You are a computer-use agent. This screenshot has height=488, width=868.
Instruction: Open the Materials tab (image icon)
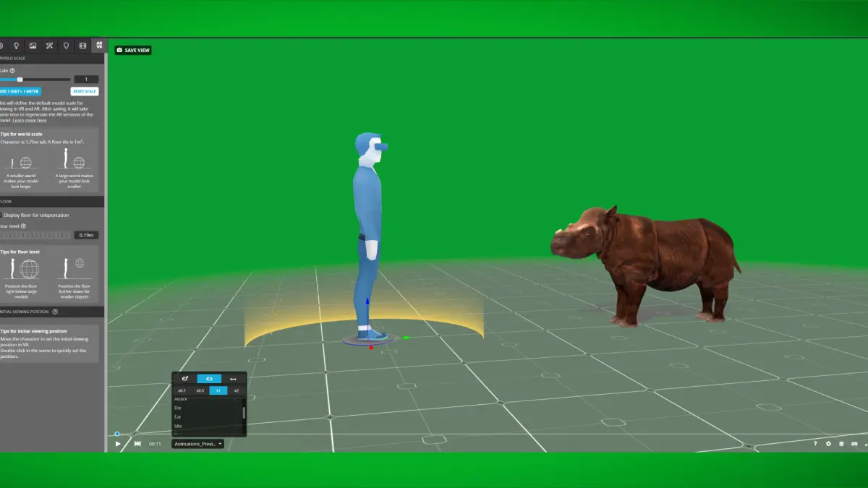(33, 46)
